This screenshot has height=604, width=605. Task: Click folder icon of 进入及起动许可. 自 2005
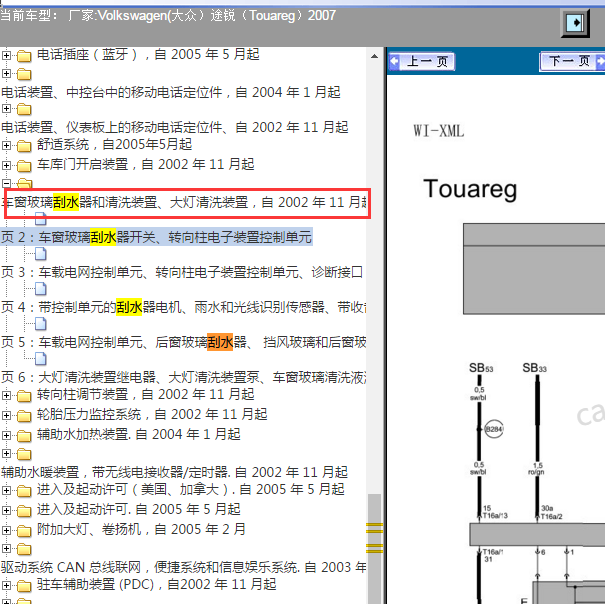tap(24, 511)
